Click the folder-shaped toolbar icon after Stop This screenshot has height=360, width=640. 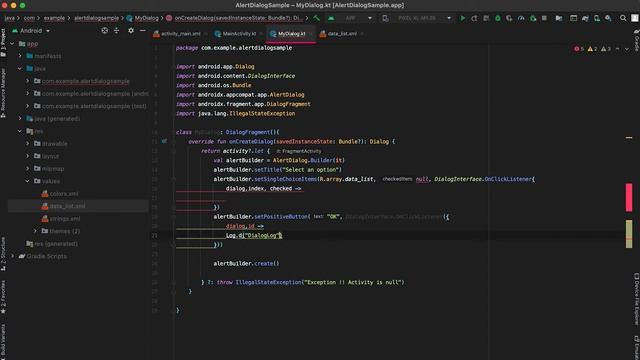(559, 18)
